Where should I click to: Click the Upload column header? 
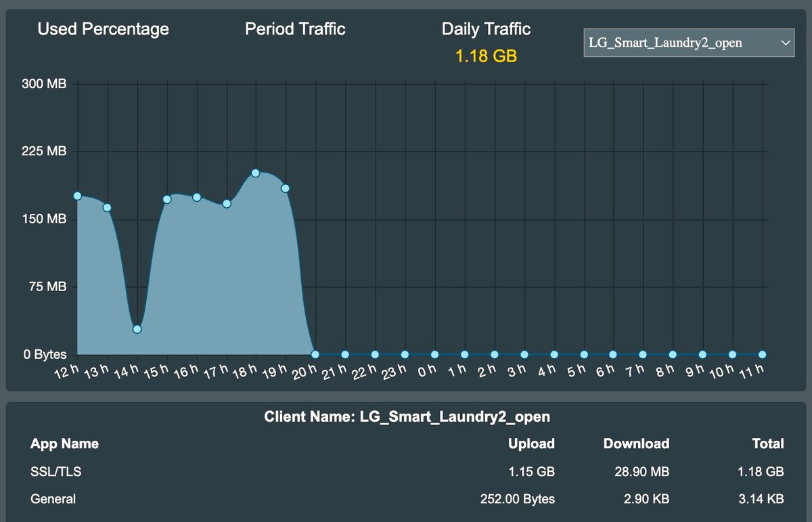(531, 443)
